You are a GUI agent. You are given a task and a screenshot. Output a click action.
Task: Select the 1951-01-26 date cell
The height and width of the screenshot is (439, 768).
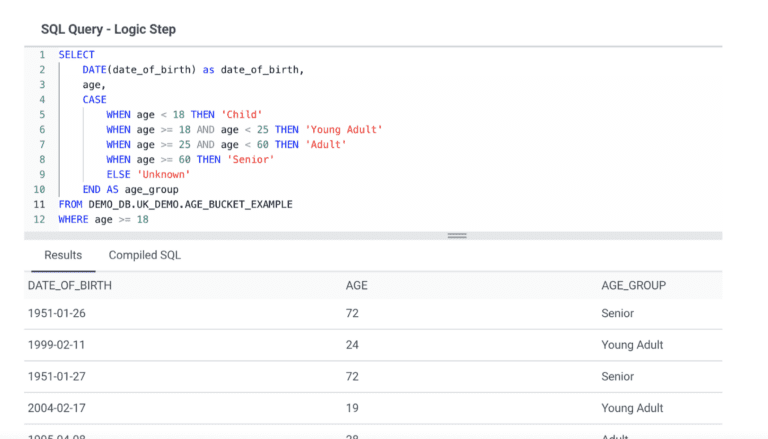click(x=59, y=314)
